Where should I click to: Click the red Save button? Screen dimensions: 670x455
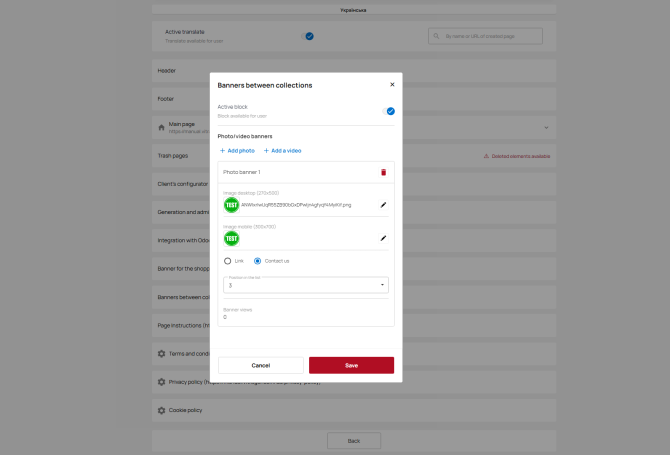tap(351, 365)
